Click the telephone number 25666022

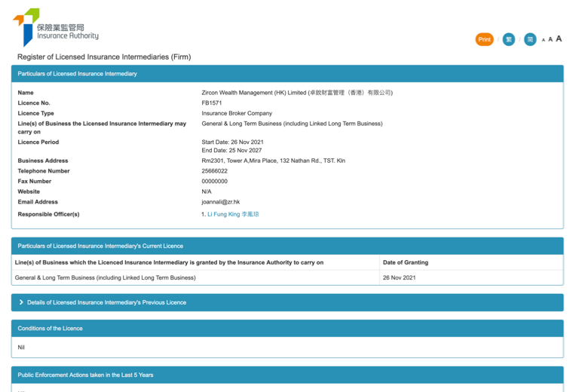click(x=215, y=171)
